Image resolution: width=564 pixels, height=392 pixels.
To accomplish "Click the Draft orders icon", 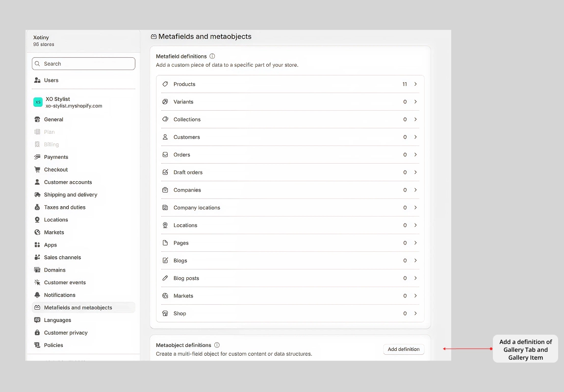I will pos(165,172).
